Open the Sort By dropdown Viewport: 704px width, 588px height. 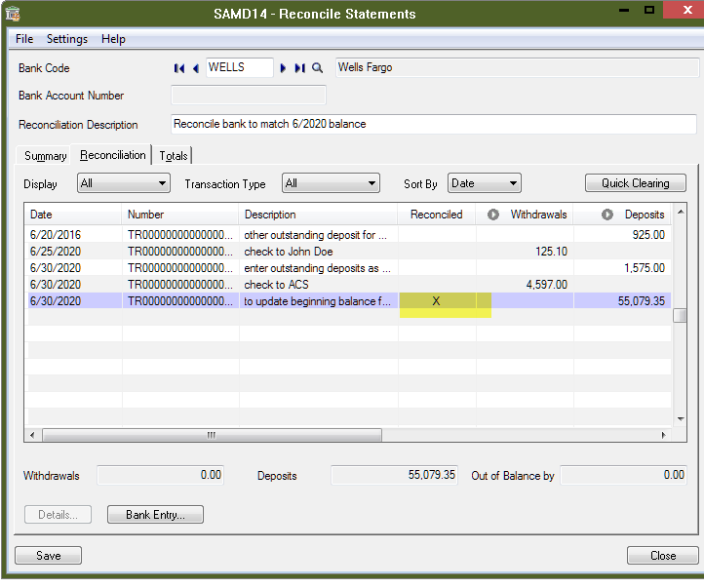click(484, 183)
